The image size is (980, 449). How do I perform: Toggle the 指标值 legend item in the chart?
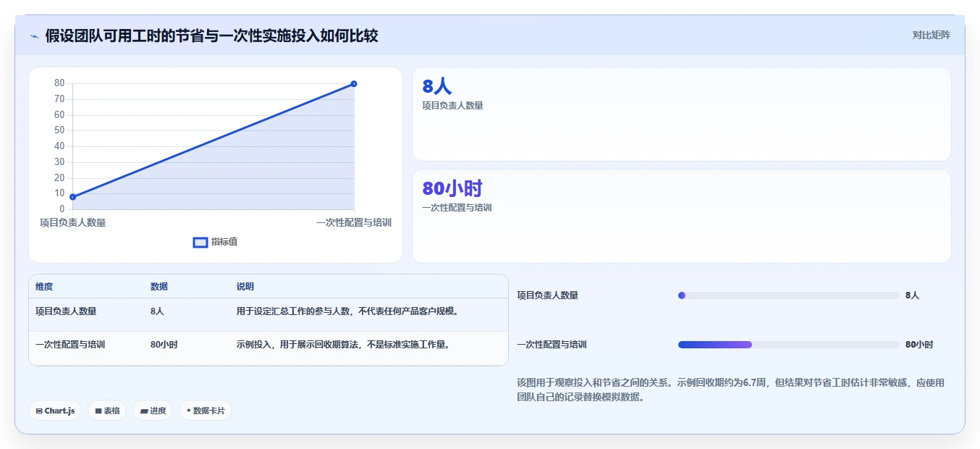(x=215, y=242)
